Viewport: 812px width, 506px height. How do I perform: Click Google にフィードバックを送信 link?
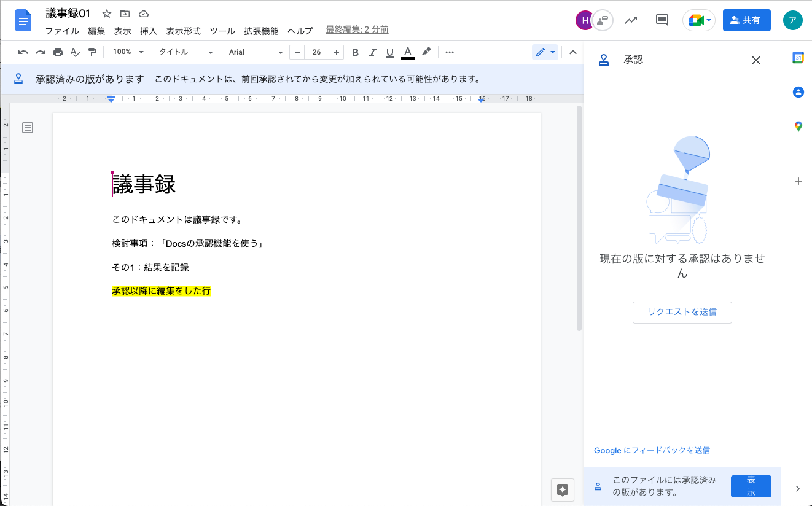pyautogui.click(x=652, y=450)
